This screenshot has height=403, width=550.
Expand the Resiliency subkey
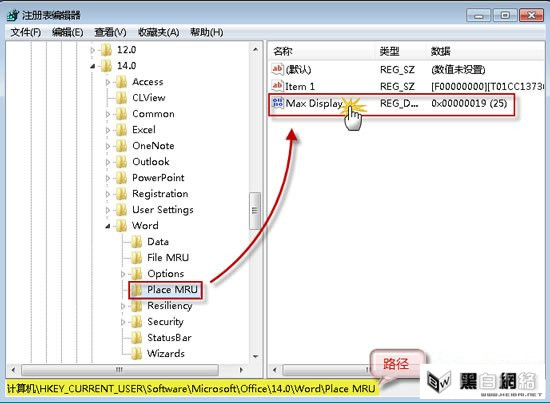pos(123,306)
